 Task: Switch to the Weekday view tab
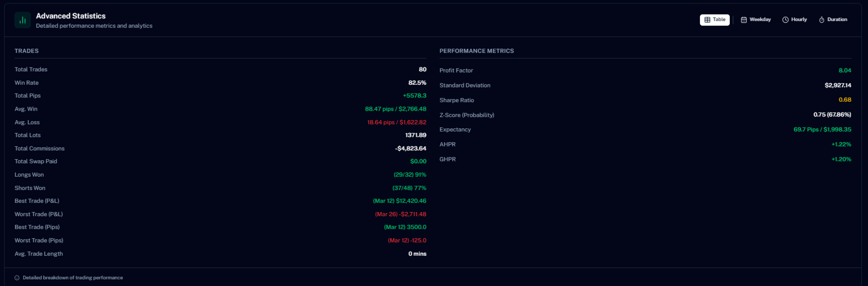(x=756, y=20)
